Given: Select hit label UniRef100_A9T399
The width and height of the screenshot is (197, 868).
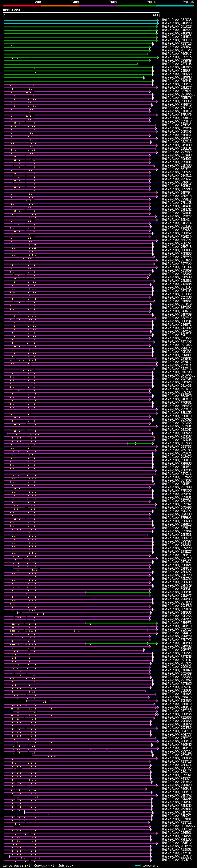Looking at the screenshot, I should pyautogui.click(x=176, y=487).
